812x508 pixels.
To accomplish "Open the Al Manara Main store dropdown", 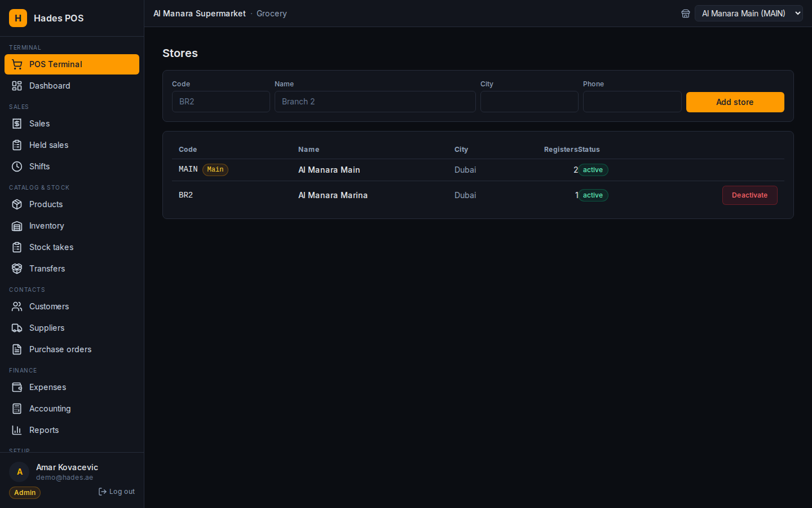I will (x=749, y=14).
